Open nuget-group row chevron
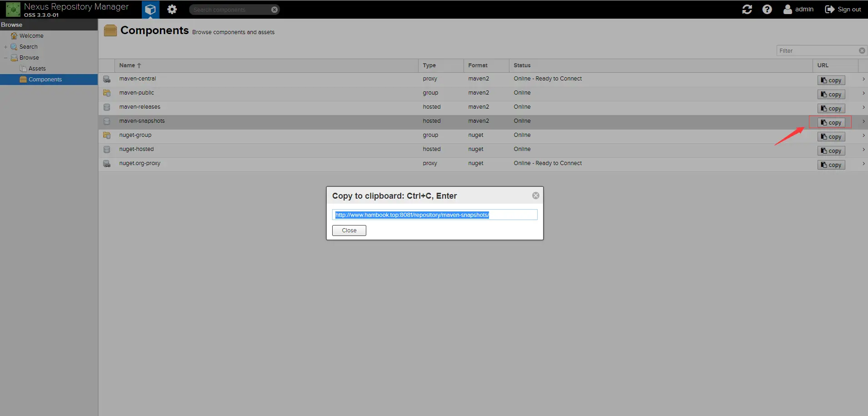Image resolution: width=868 pixels, height=416 pixels. [863, 135]
